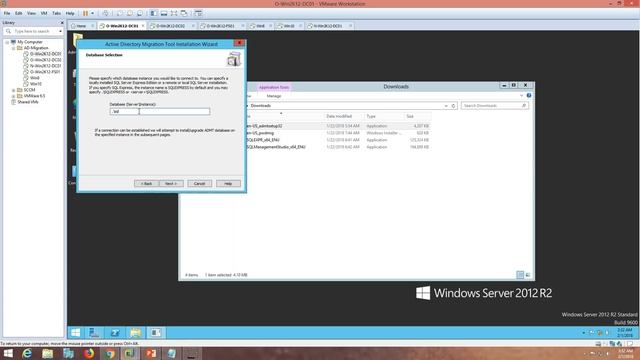640x360 pixels.
Task: Open the Application Tools ribbon tab
Action: point(274,87)
